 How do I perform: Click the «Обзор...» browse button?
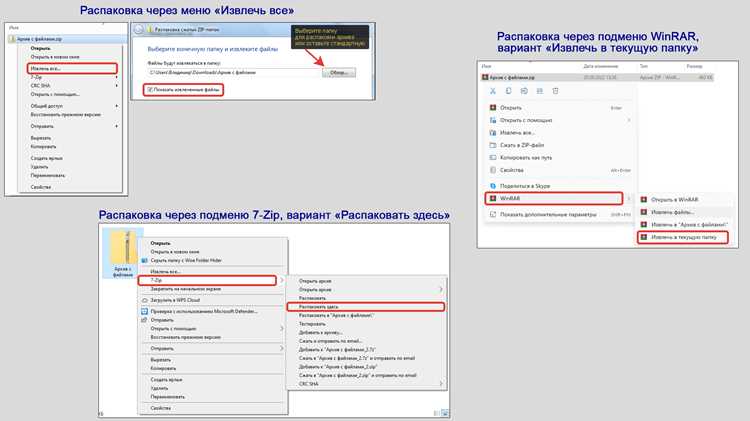339,73
